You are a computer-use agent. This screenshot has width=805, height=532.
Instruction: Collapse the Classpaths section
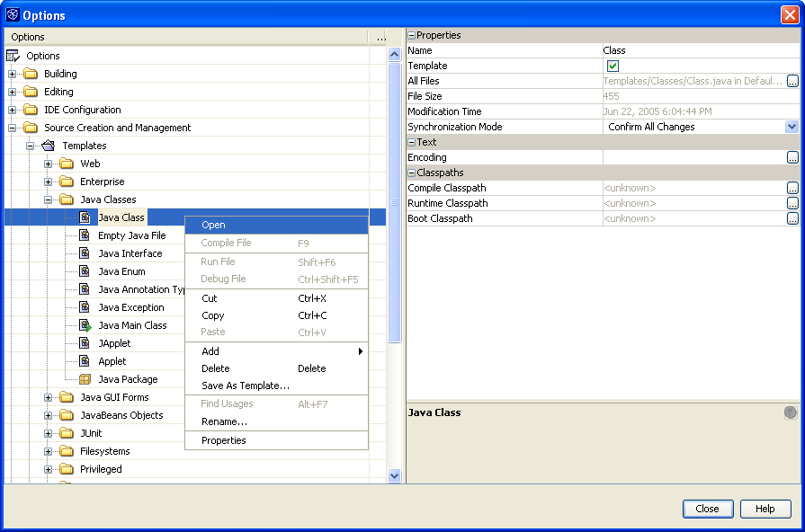click(412, 173)
